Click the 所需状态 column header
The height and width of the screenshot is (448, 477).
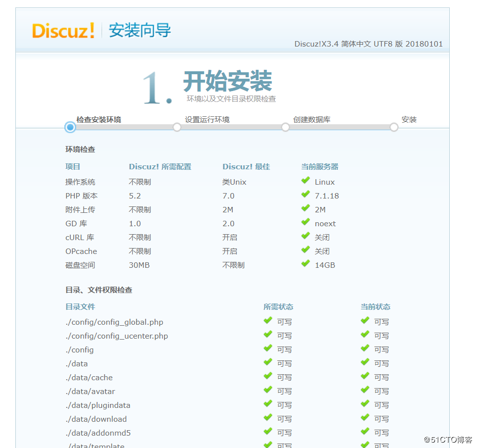(x=278, y=307)
